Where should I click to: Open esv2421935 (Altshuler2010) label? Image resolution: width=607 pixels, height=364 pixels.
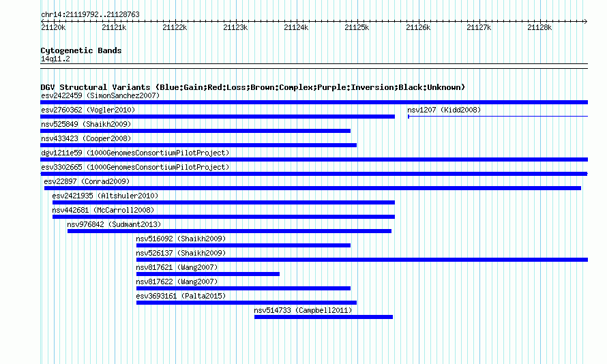(x=105, y=196)
